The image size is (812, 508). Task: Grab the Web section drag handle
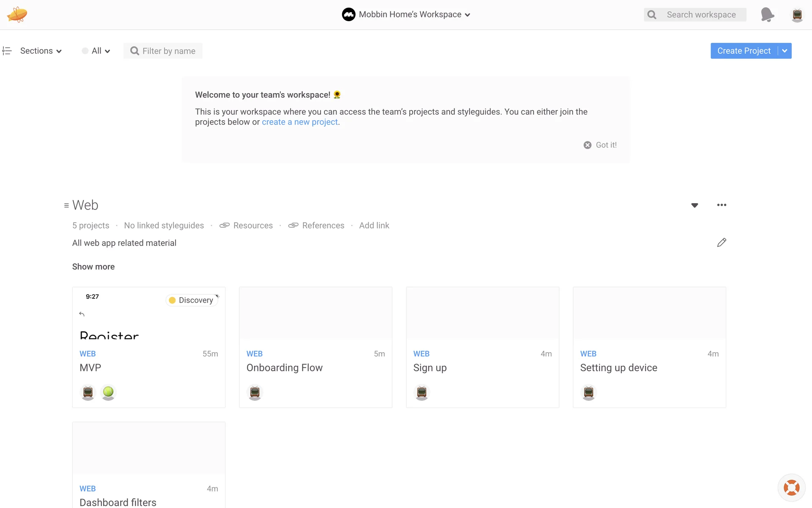click(x=66, y=205)
